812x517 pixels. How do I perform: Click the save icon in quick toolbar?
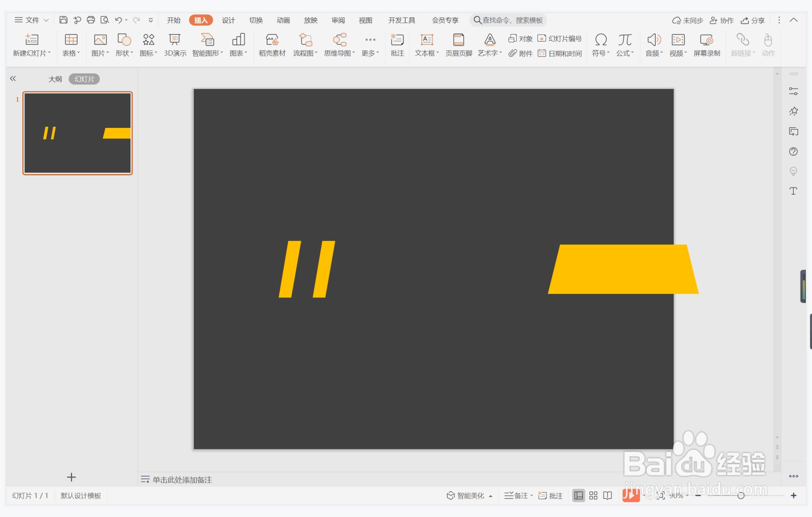63,20
